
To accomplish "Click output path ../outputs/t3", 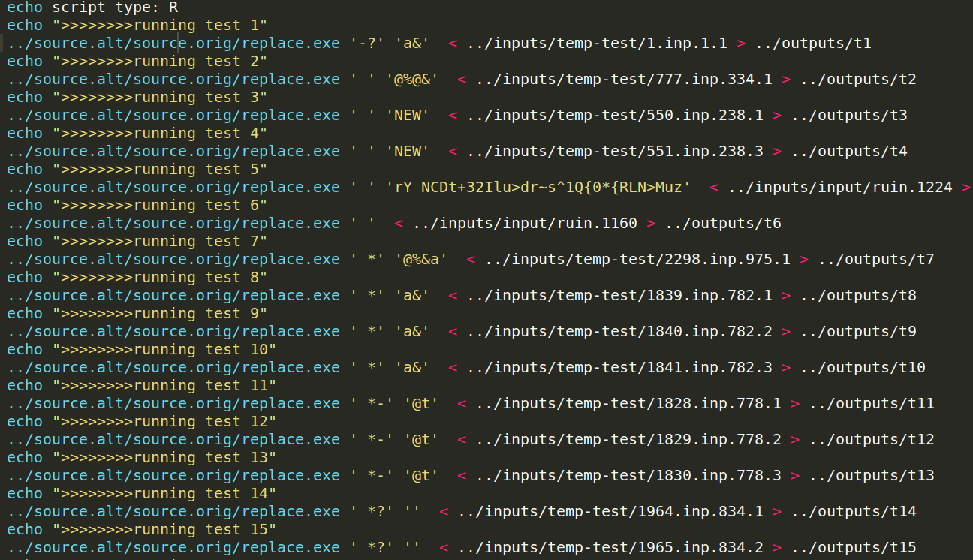I will pyautogui.click(x=849, y=115).
